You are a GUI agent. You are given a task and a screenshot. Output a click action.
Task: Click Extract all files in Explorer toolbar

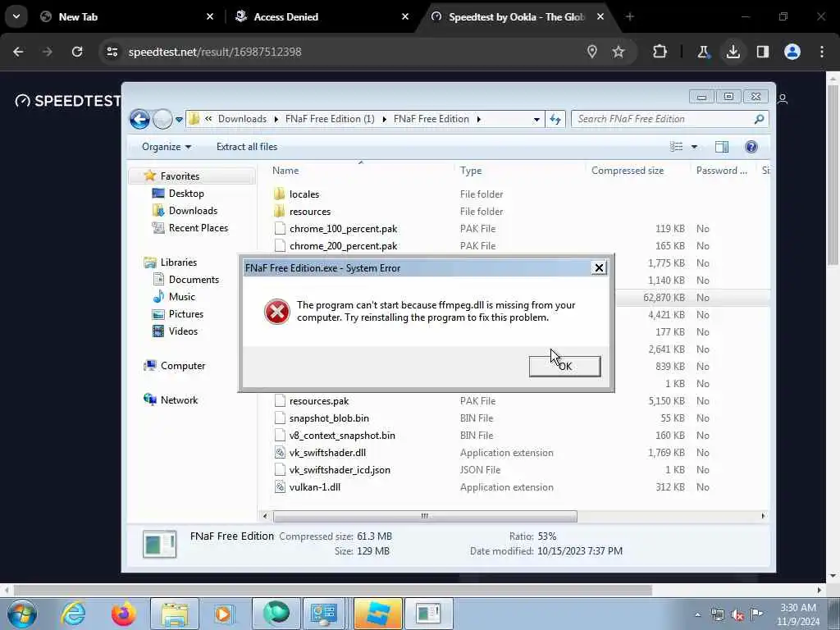247,147
